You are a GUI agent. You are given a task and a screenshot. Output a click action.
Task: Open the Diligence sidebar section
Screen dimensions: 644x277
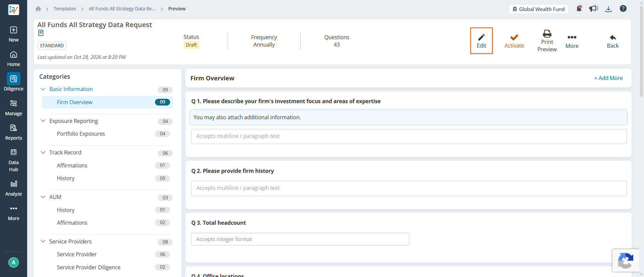13,82
